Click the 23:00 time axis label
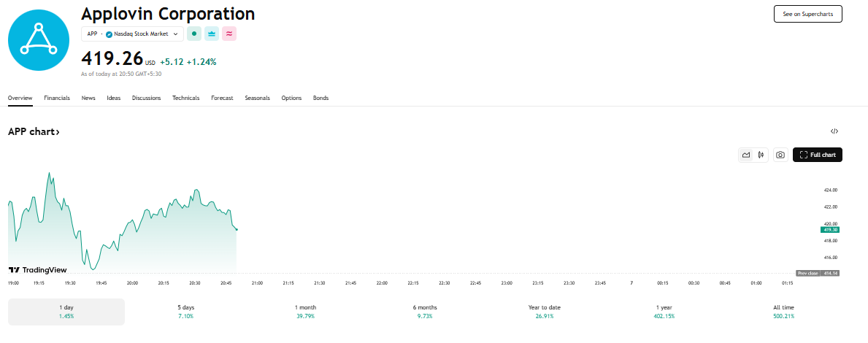Viewport: 868px width, 343px height. tap(507, 282)
